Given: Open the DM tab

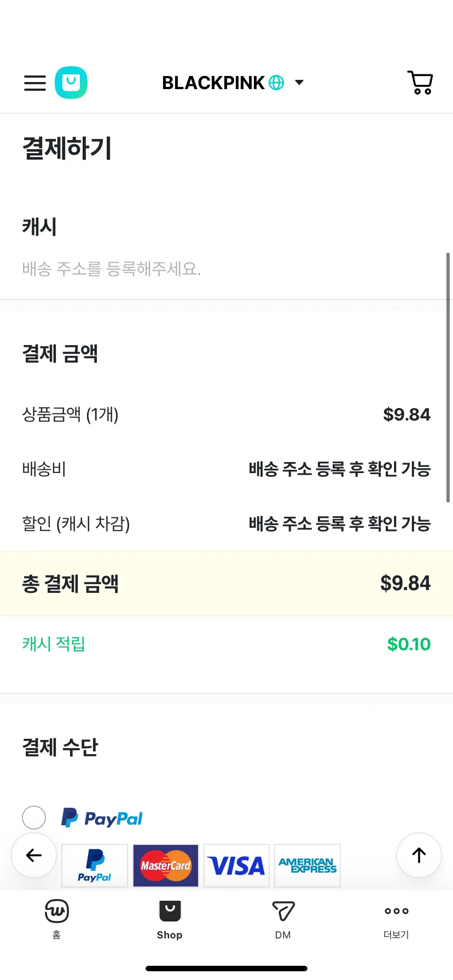Looking at the screenshot, I should pyautogui.click(x=283, y=919).
